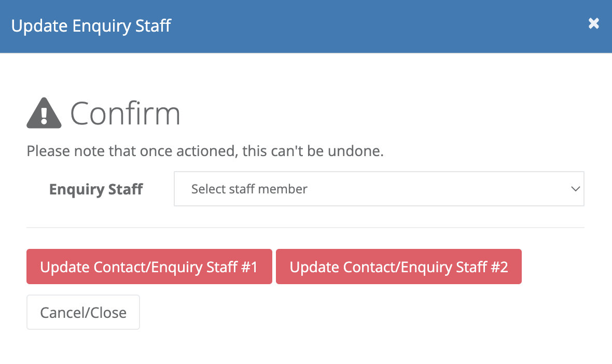Focus the Enquiry Staff combo box
This screenshot has width=612, height=364.
pos(379,189)
